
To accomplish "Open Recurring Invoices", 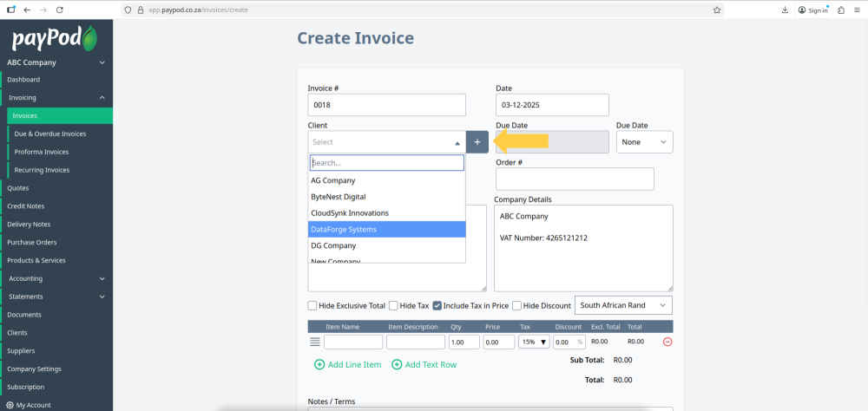I will 60,170.
